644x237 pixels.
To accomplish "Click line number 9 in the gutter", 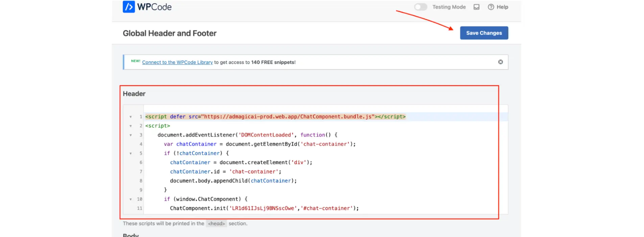I will click(141, 190).
